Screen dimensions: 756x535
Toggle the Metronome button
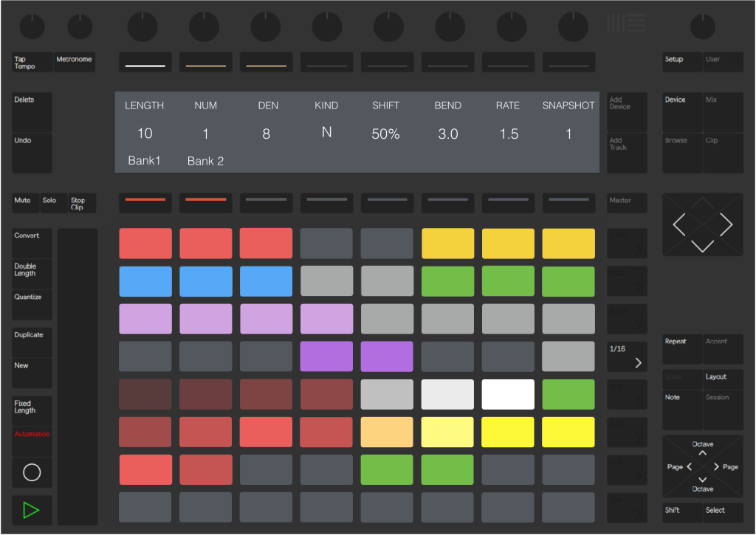point(74,62)
